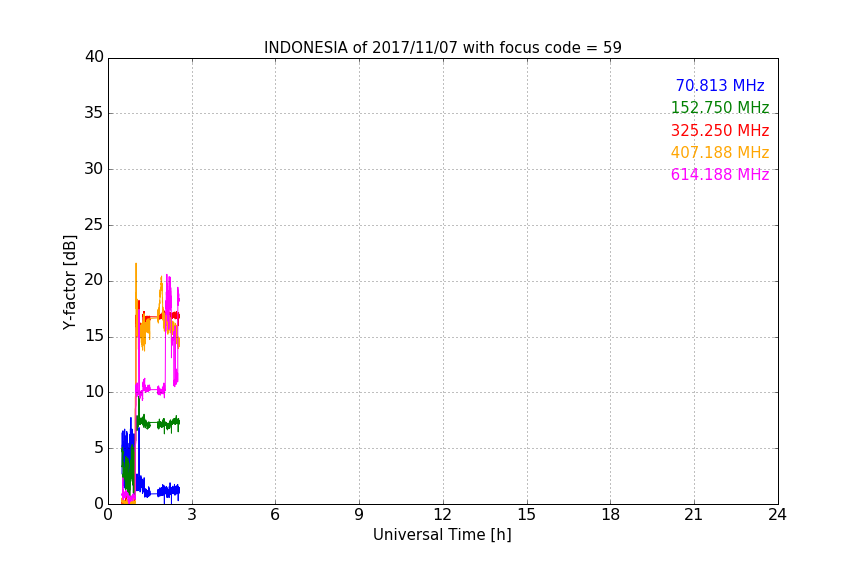The height and width of the screenshot is (576, 864).
Task: Select the 614.188 MHz legend label
Action: click(720, 174)
